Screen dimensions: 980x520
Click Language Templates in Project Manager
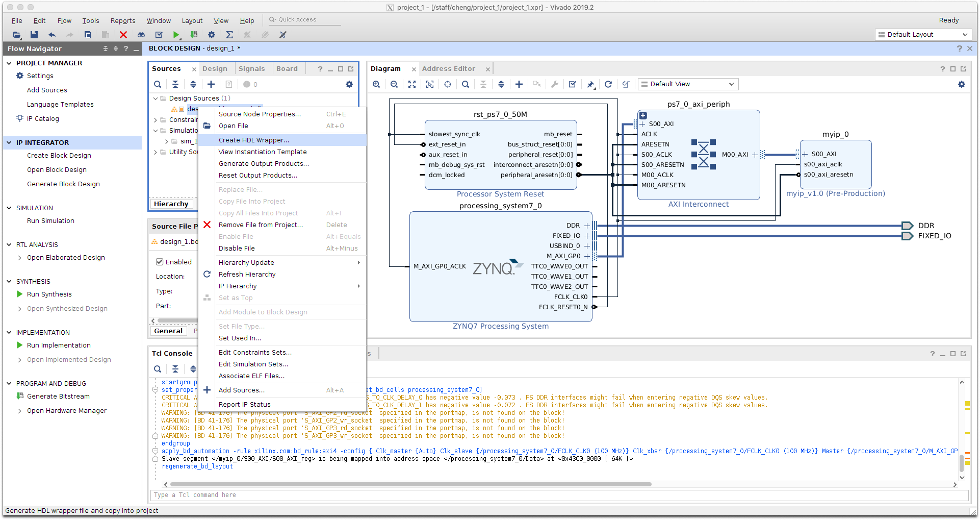(x=60, y=105)
